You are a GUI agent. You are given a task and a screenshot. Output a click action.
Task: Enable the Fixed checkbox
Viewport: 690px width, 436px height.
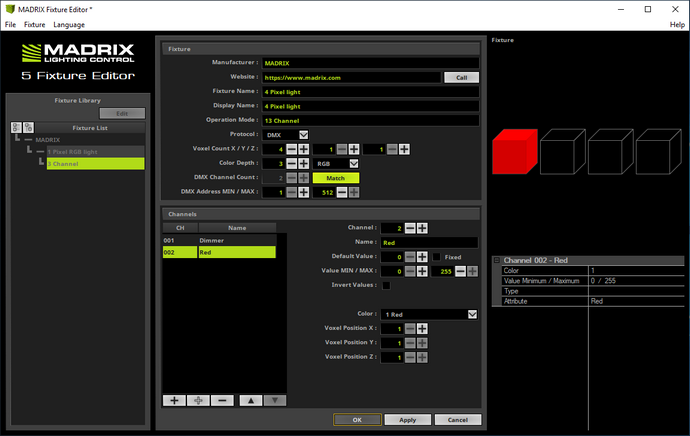pos(437,257)
